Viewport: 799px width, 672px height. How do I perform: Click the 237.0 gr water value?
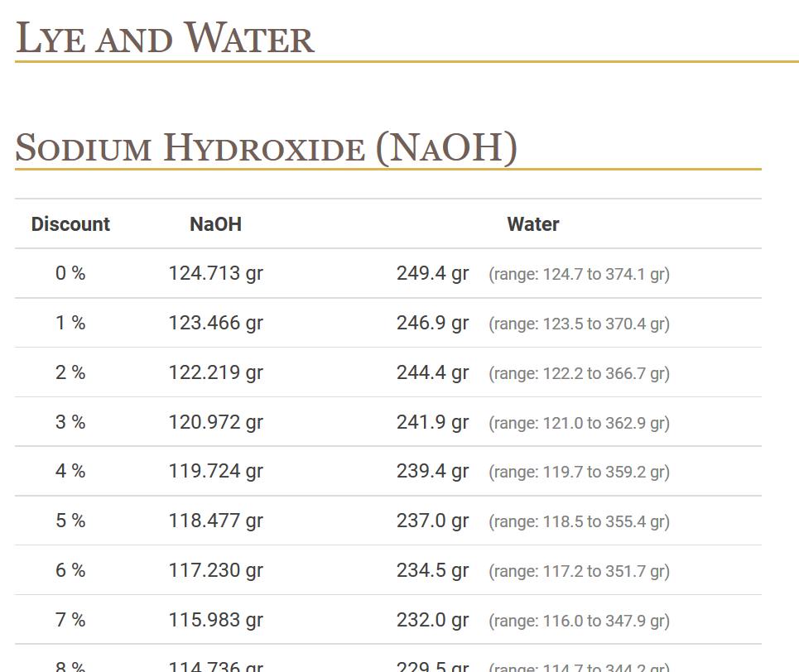(432, 521)
